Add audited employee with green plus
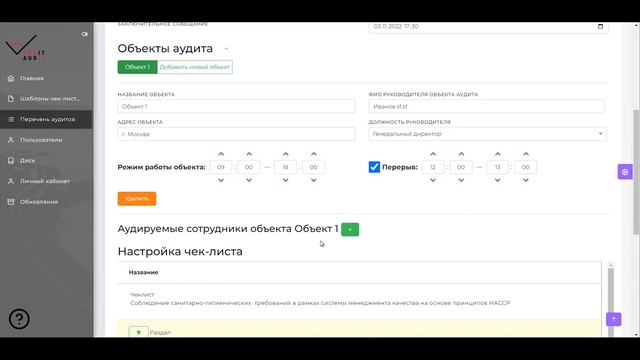This screenshot has width=640, height=360. (x=350, y=229)
